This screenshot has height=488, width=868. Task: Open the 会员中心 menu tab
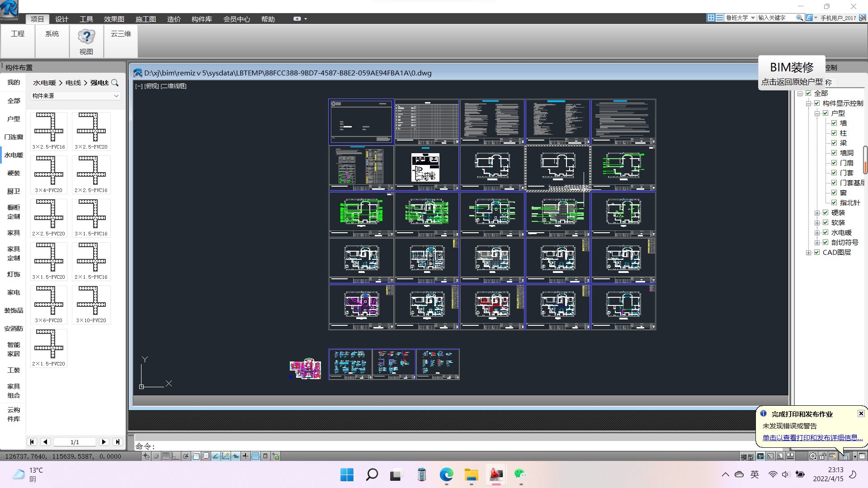[236, 19]
